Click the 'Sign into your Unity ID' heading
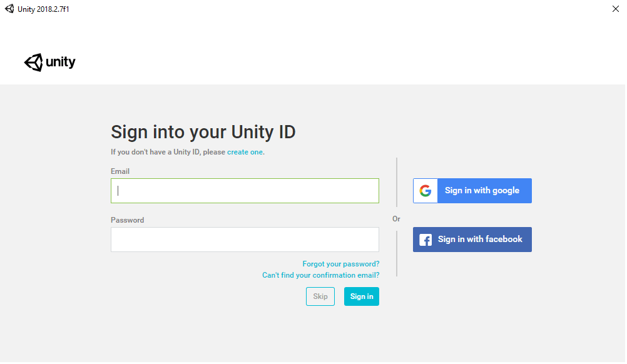Image resolution: width=627 pixels, height=364 pixels. [203, 132]
